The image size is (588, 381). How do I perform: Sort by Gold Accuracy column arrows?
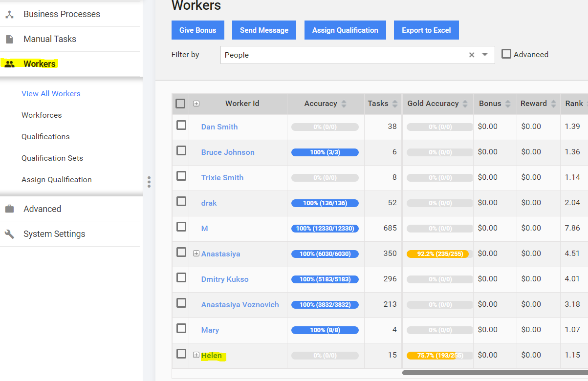[465, 104]
